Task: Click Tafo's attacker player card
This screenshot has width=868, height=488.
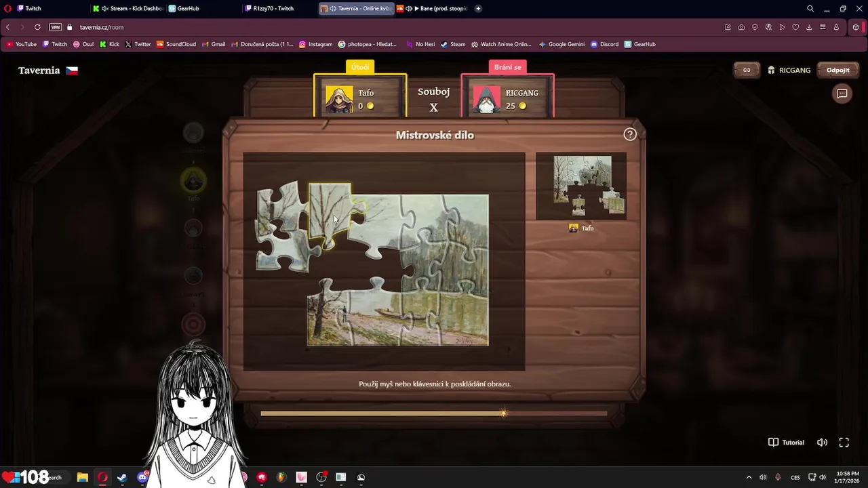Action: 360,96
